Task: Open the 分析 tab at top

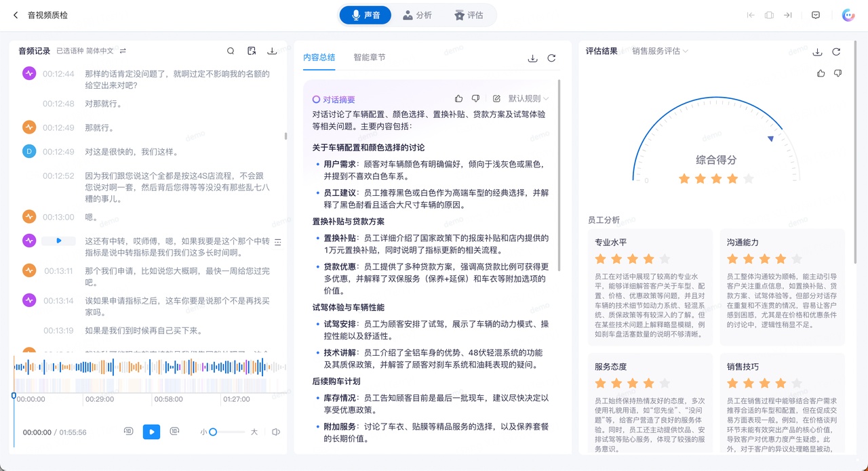Action: pyautogui.click(x=417, y=15)
